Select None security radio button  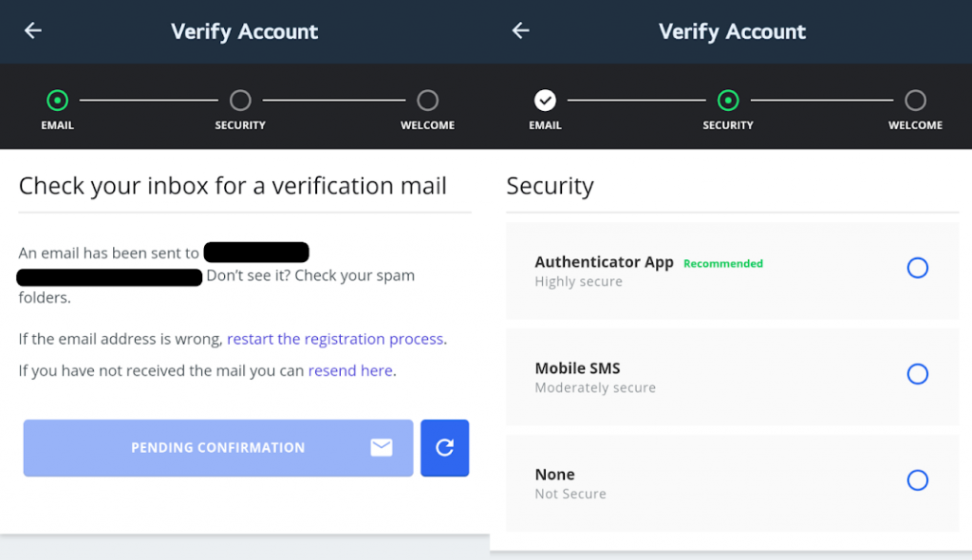(918, 480)
